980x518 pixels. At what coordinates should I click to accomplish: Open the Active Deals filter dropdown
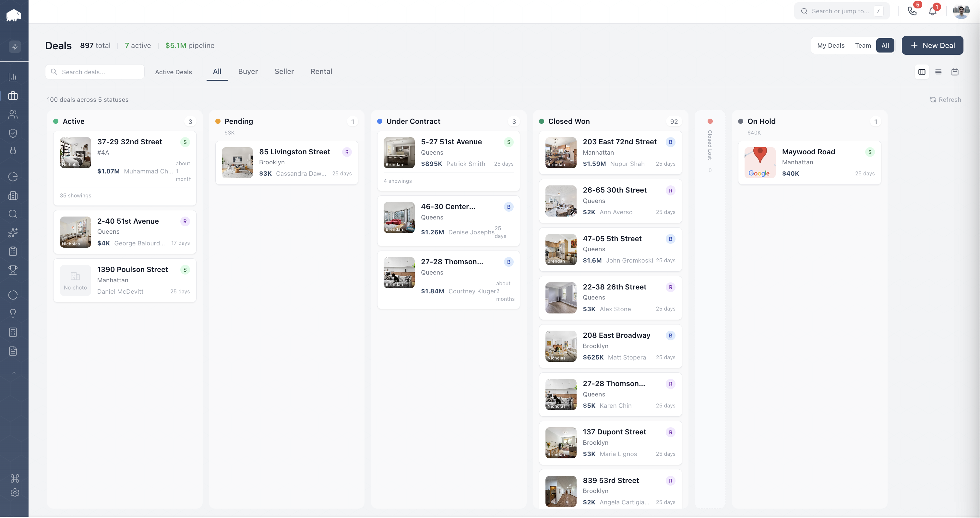coord(173,72)
